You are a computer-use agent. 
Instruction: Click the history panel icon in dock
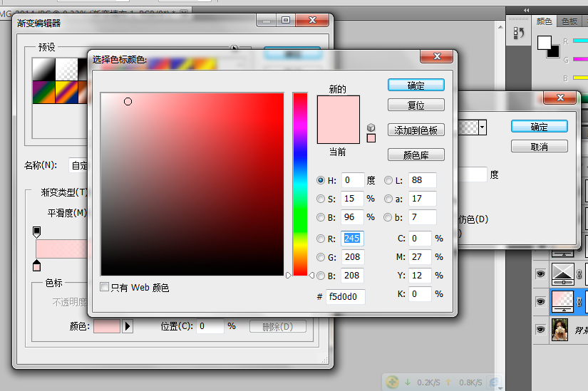(519, 33)
